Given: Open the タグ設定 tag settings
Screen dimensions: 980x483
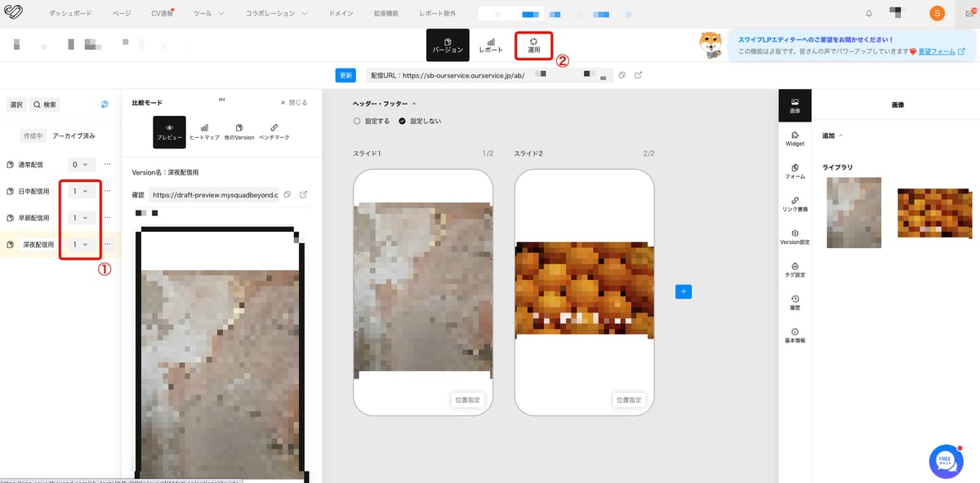Looking at the screenshot, I should click(x=795, y=270).
